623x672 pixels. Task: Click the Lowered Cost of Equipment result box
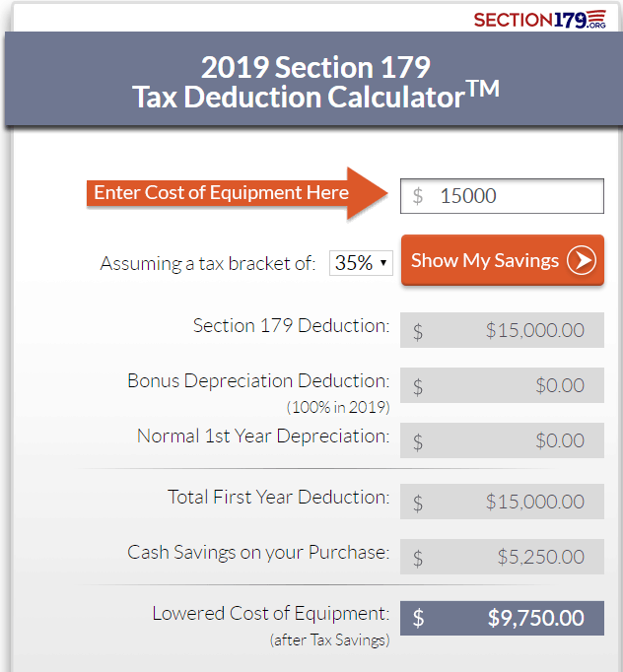coord(502,618)
